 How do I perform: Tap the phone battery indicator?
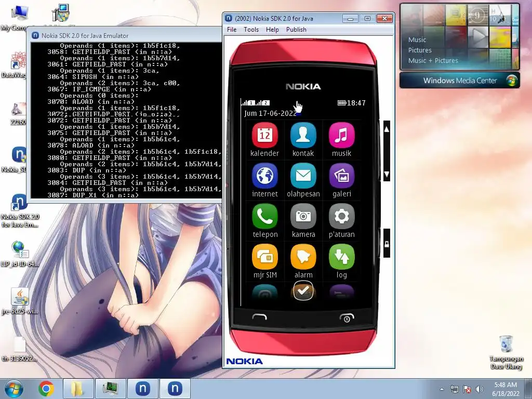pyautogui.click(x=342, y=103)
